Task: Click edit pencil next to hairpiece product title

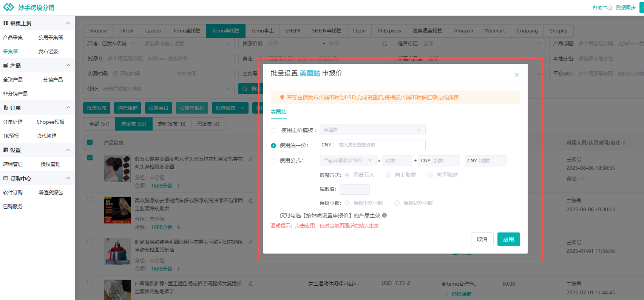Action: pyautogui.click(x=250, y=159)
